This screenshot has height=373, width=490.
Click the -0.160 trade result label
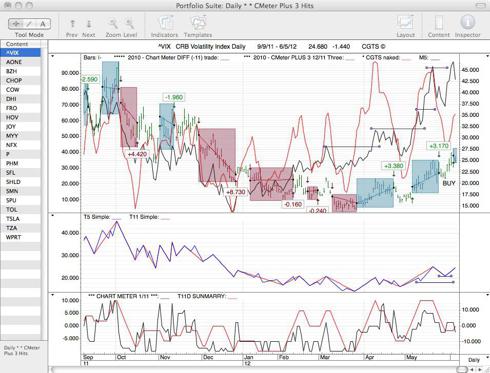coord(293,204)
